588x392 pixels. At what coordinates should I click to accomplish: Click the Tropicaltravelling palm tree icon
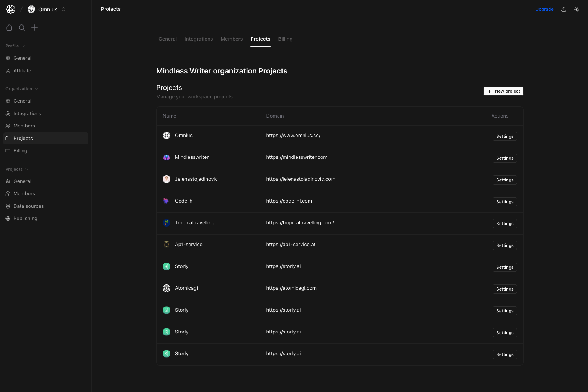[x=167, y=222]
